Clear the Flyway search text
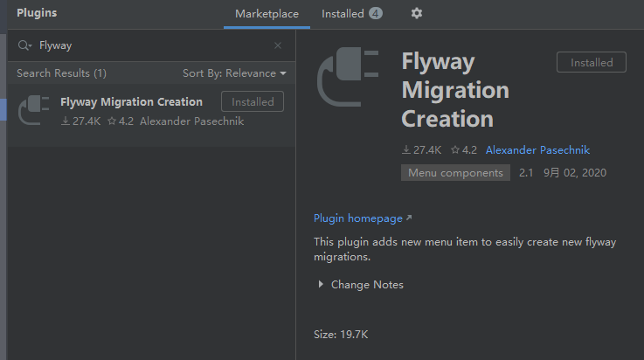This screenshot has height=360, width=644. click(278, 45)
